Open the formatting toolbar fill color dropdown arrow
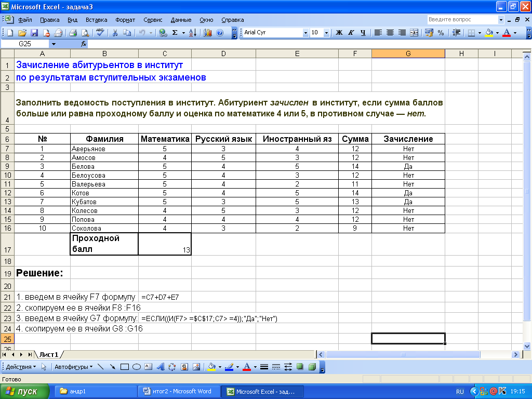532x399 pixels. (497, 33)
